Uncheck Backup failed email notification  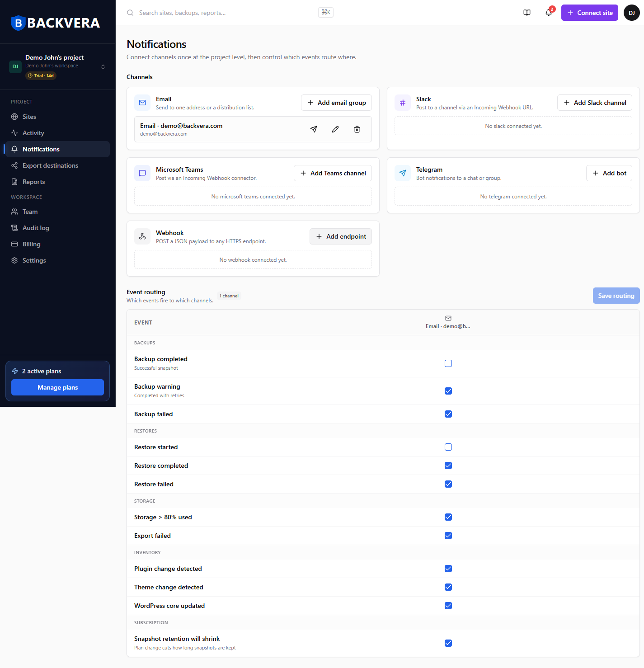point(448,414)
